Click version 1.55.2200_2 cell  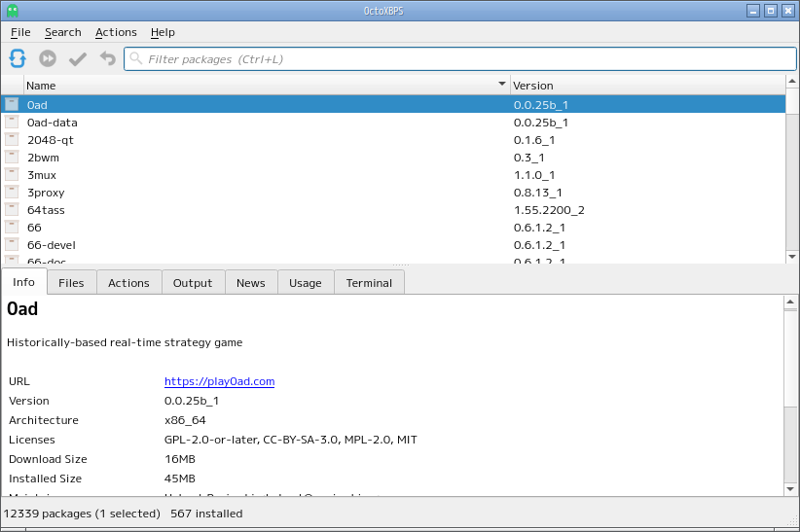click(549, 210)
